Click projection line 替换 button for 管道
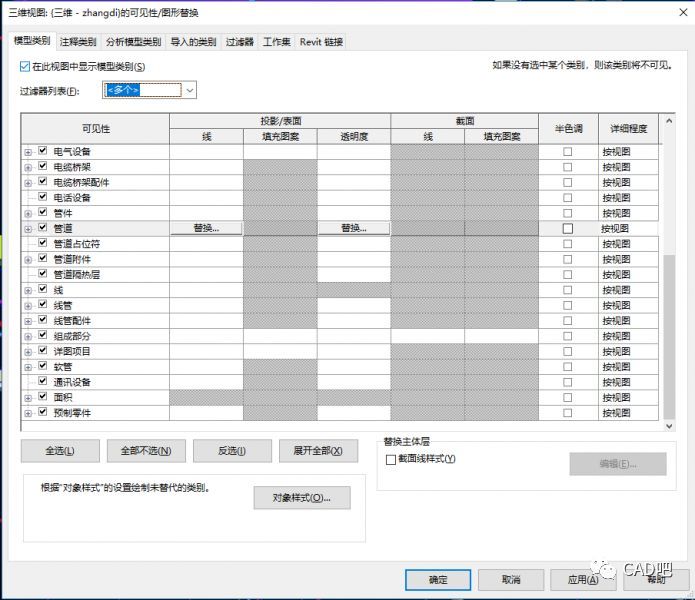 pyautogui.click(x=206, y=228)
